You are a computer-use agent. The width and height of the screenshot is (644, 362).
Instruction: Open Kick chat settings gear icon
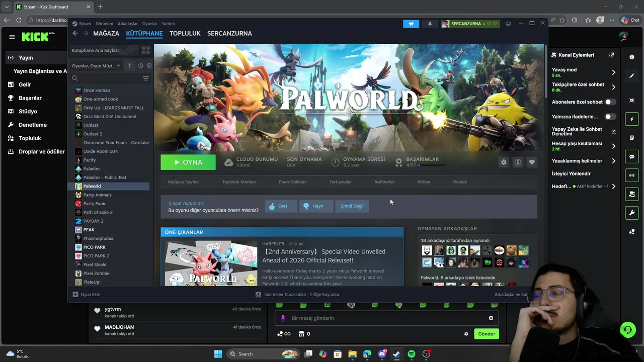pyautogui.click(x=466, y=334)
